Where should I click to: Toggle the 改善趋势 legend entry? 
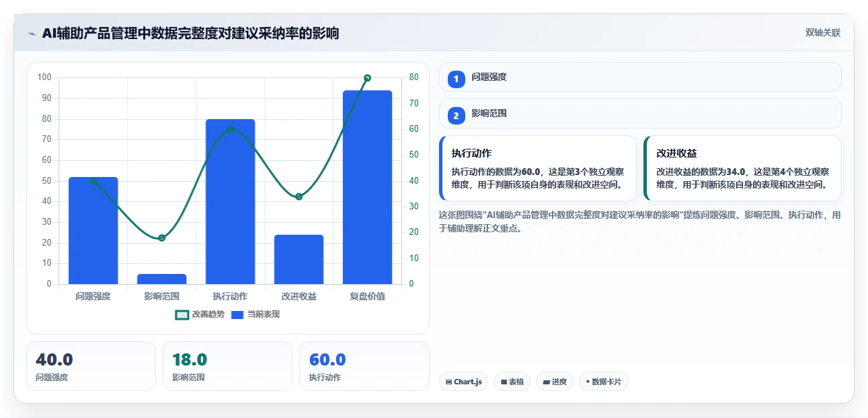pyautogui.click(x=200, y=314)
